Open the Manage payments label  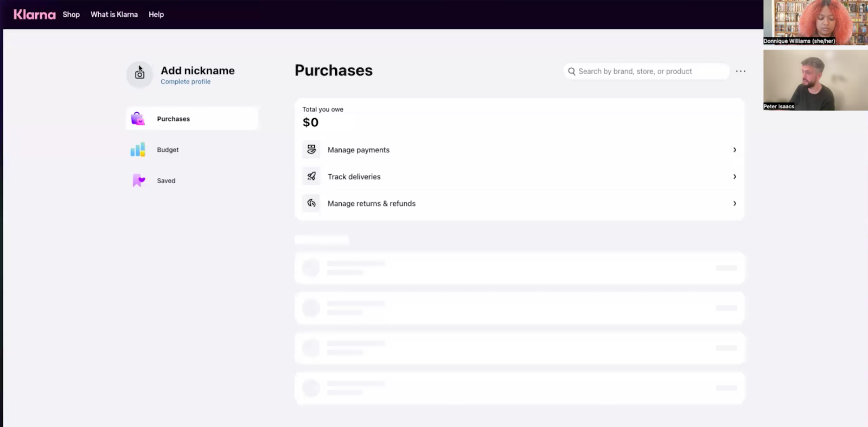(x=359, y=150)
